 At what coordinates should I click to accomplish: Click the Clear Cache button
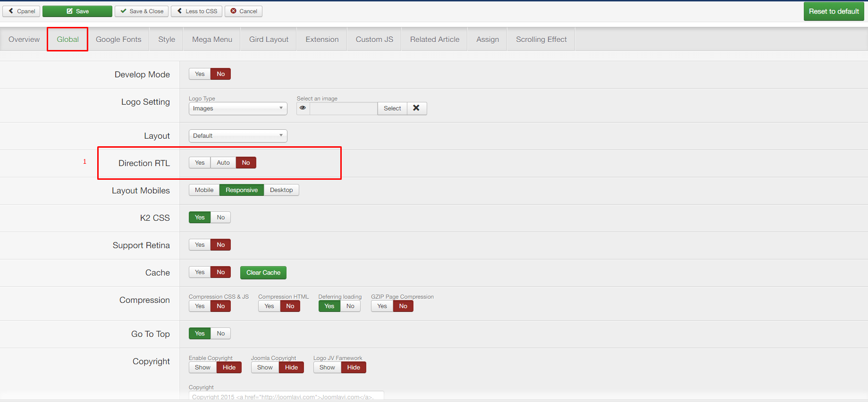pyautogui.click(x=263, y=273)
